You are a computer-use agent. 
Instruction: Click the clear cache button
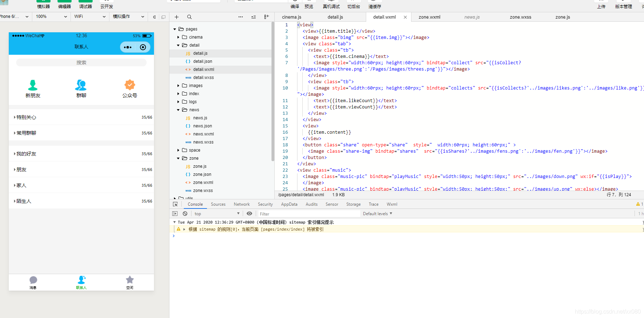tap(375, 4)
